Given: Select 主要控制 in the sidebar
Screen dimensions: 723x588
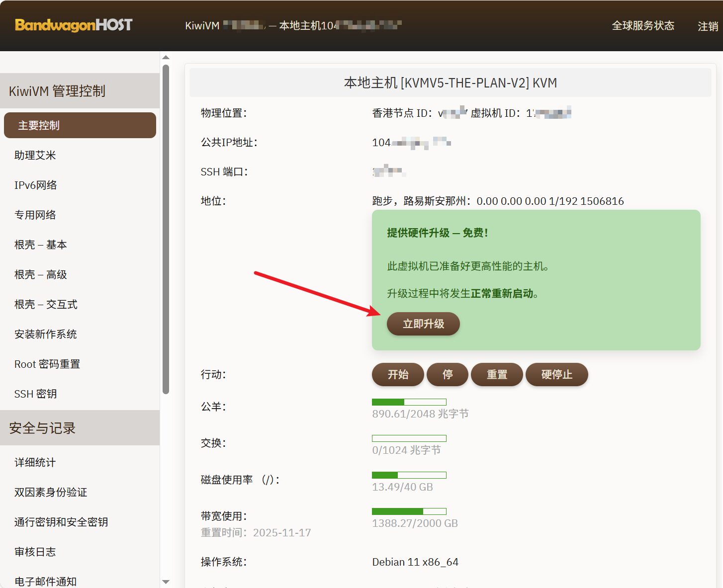Looking at the screenshot, I should (80, 125).
